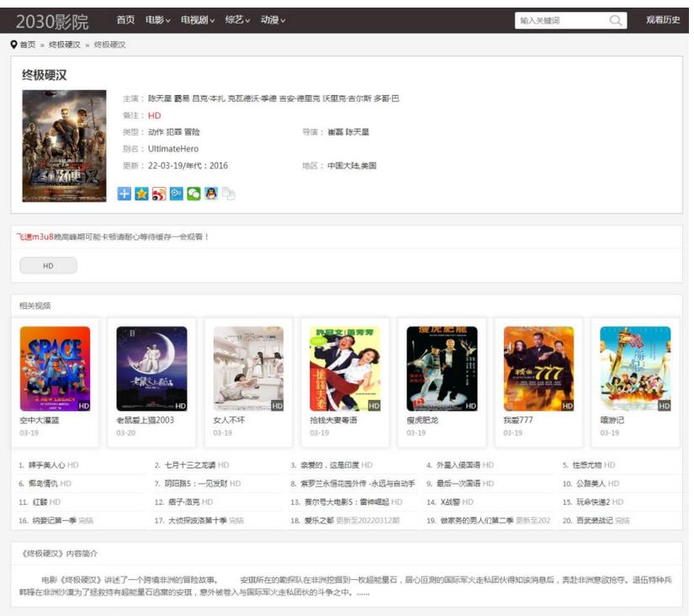Copy the page link with copy icon

click(x=229, y=194)
